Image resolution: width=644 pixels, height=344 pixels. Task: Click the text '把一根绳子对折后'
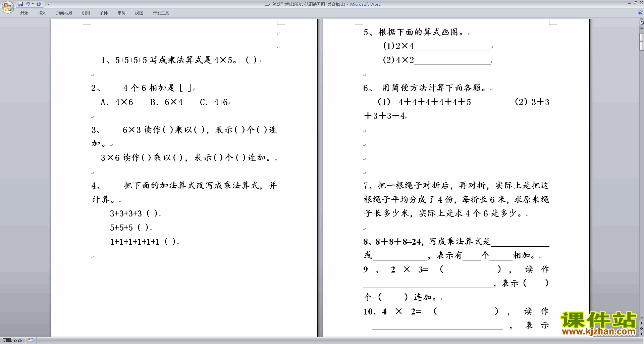pos(413,186)
